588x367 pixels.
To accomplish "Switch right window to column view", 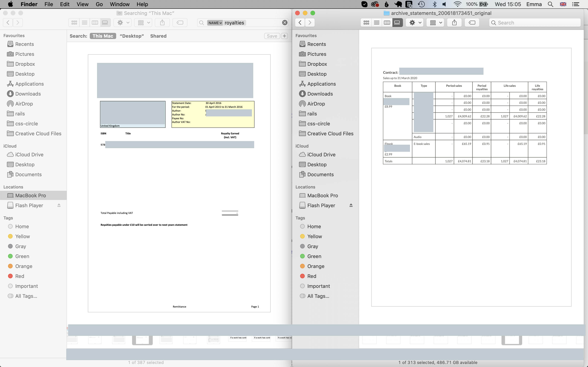I will tap(387, 23).
